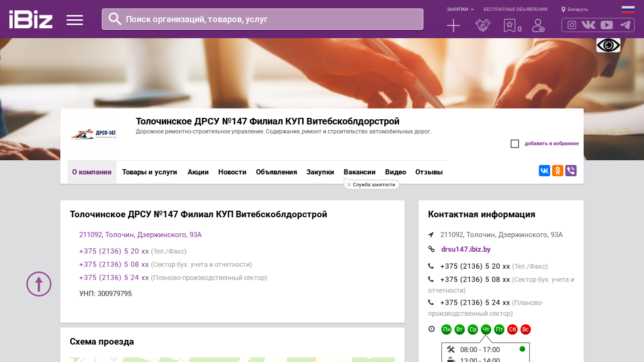Click Схема проезда heading

102,342
